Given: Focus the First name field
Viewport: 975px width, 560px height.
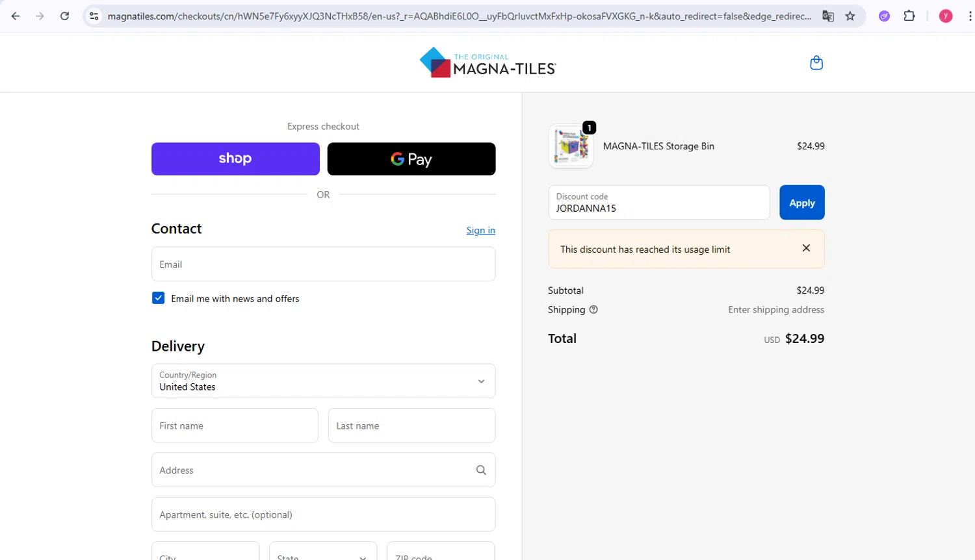Looking at the screenshot, I should [235, 426].
